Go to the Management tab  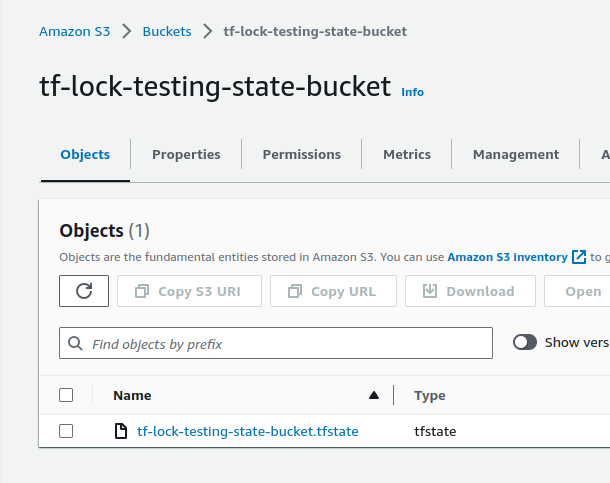coord(516,154)
